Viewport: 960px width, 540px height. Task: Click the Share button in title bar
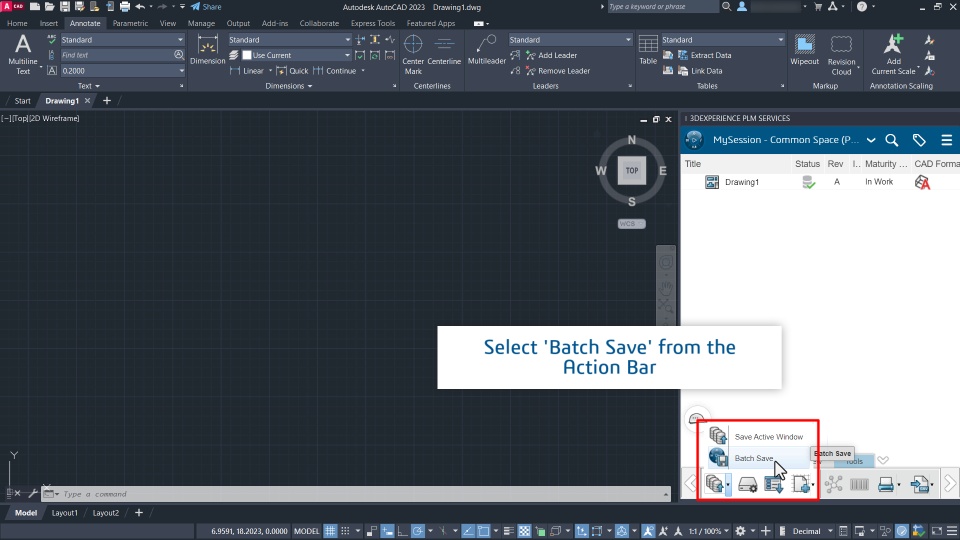(206, 7)
